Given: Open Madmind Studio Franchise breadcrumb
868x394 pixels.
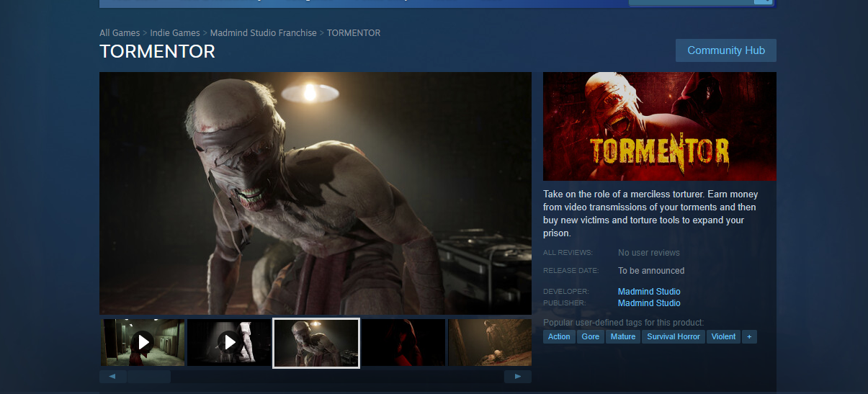Looking at the screenshot, I should click(263, 33).
